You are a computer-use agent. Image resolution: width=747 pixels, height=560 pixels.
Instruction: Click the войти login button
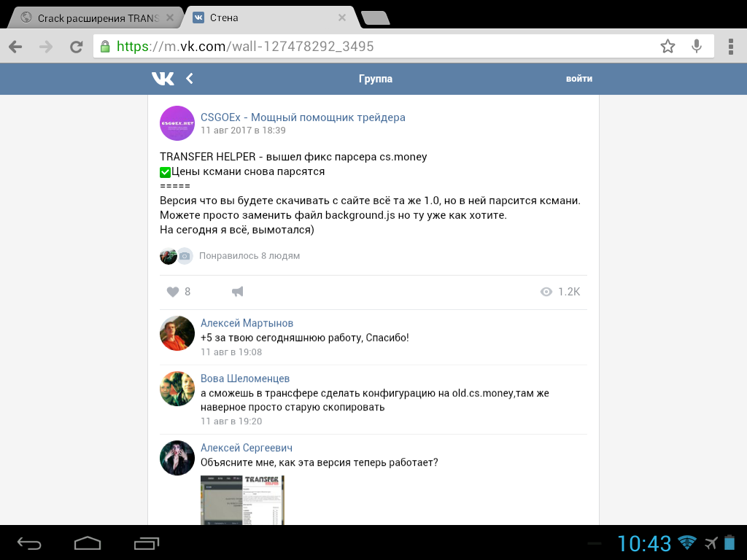click(578, 79)
